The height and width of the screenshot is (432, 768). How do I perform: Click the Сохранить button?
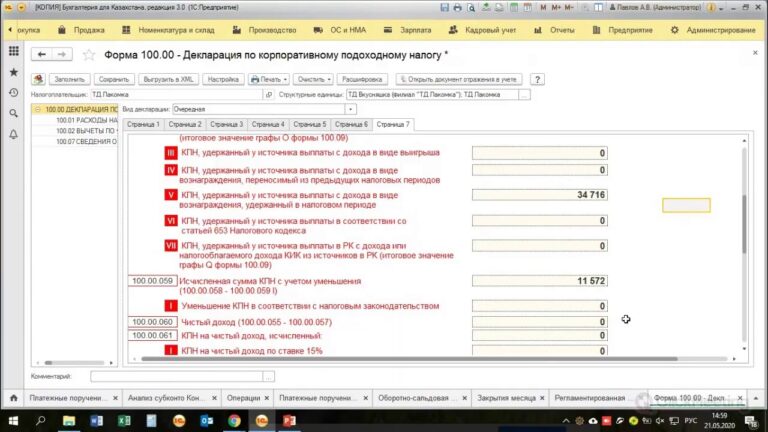pos(114,79)
